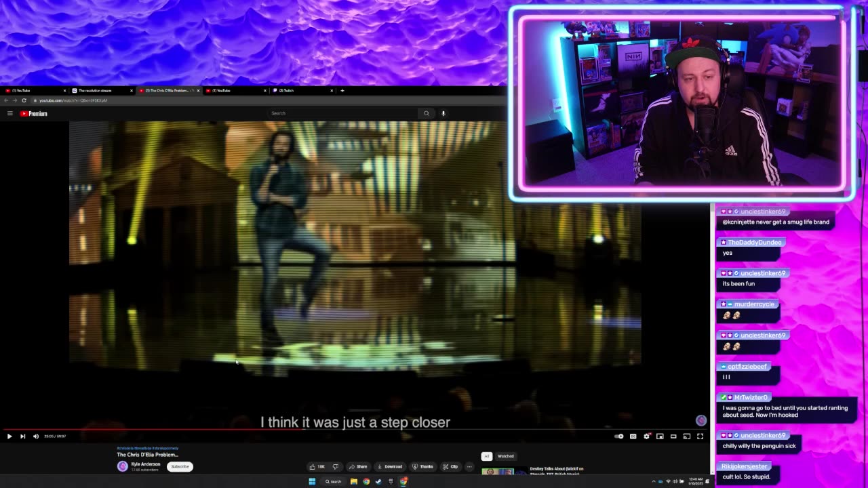Image resolution: width=868 pixels, height=488 pixels.
Task: Open Kyle Anderson channel name link
Action: coord(146,464)
